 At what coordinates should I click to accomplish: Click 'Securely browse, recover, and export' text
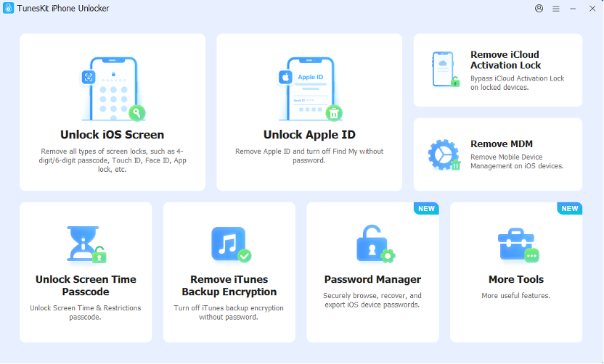pos(372,300)
